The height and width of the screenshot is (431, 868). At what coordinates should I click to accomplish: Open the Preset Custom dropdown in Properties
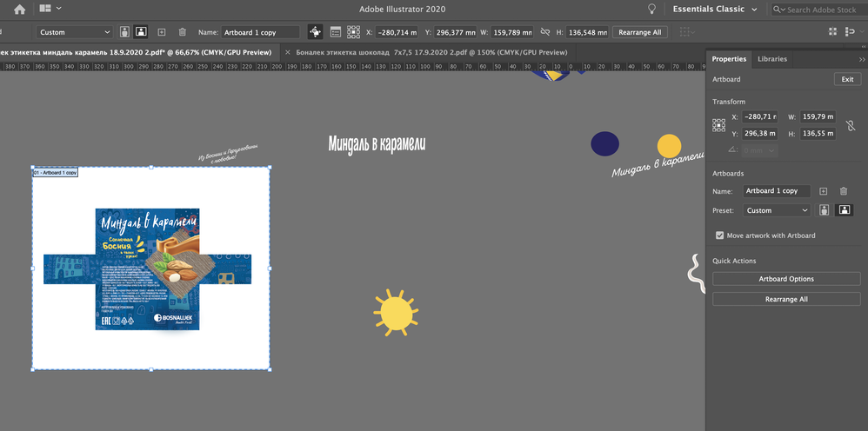[x=777, y=210]
